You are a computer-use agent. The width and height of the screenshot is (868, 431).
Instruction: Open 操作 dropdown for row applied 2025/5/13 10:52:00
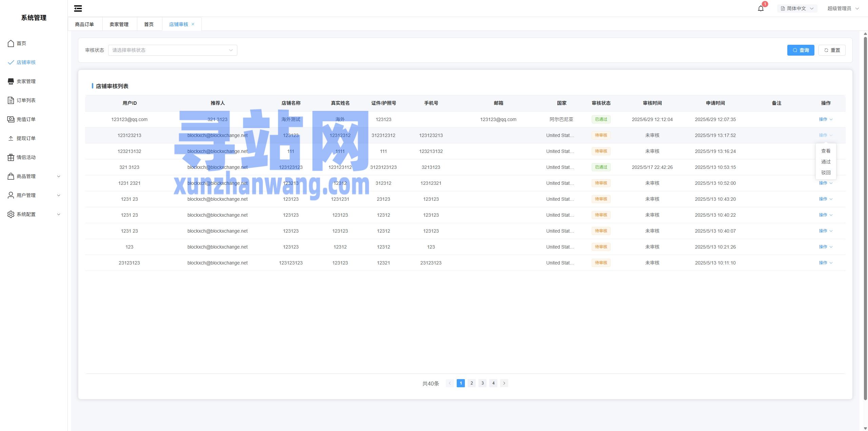[x=826, y=183]
